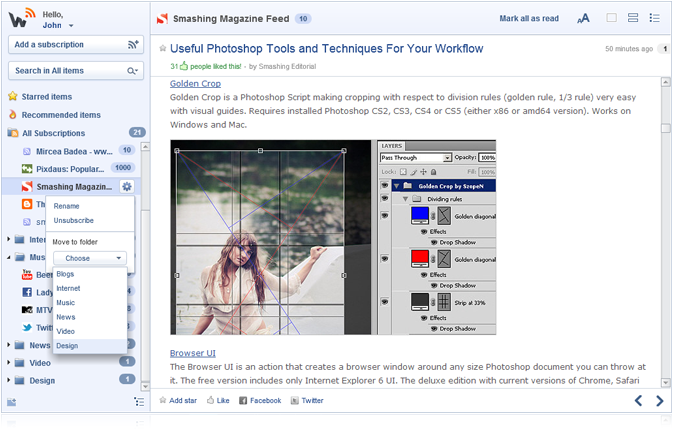Click Mark all as read
This screenshot has width=673, height=430.
click(530, 19)
